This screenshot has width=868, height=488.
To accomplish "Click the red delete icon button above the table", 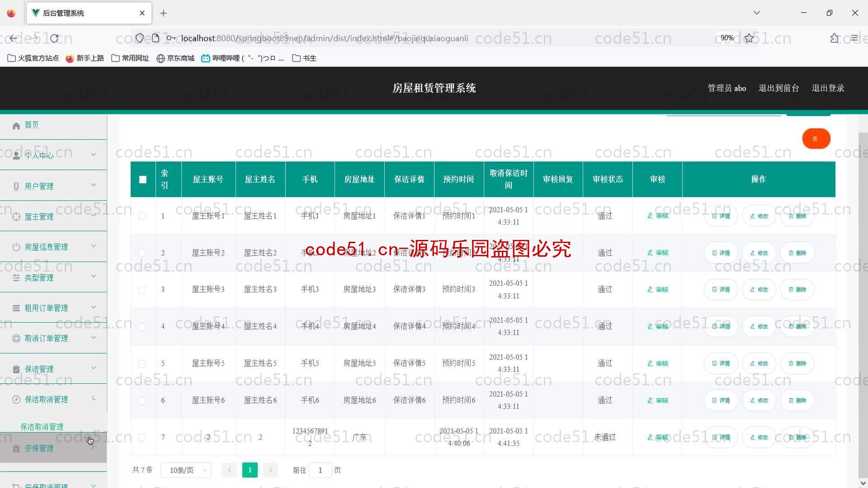I will [x=816, y=139].
